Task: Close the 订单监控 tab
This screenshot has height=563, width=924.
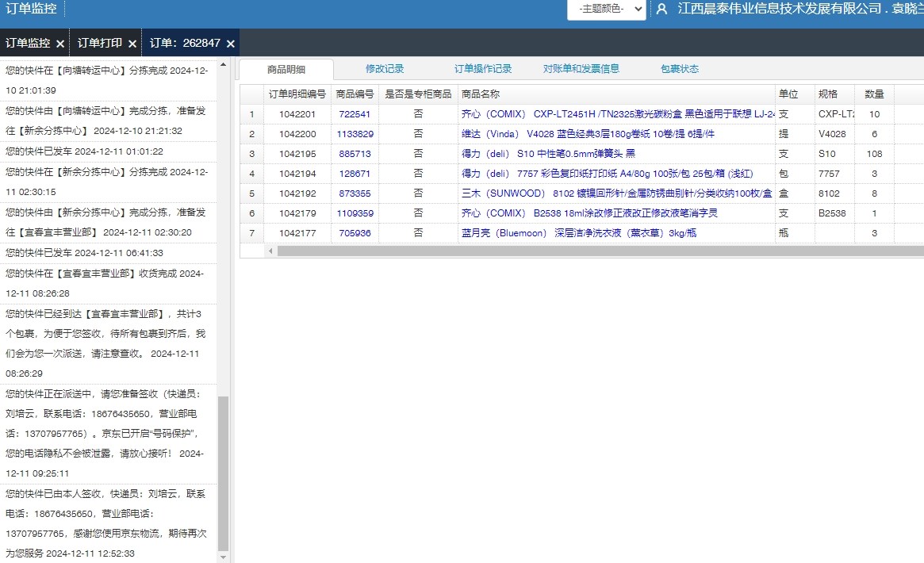Action: pyautogui.click(x=60, y=44)
